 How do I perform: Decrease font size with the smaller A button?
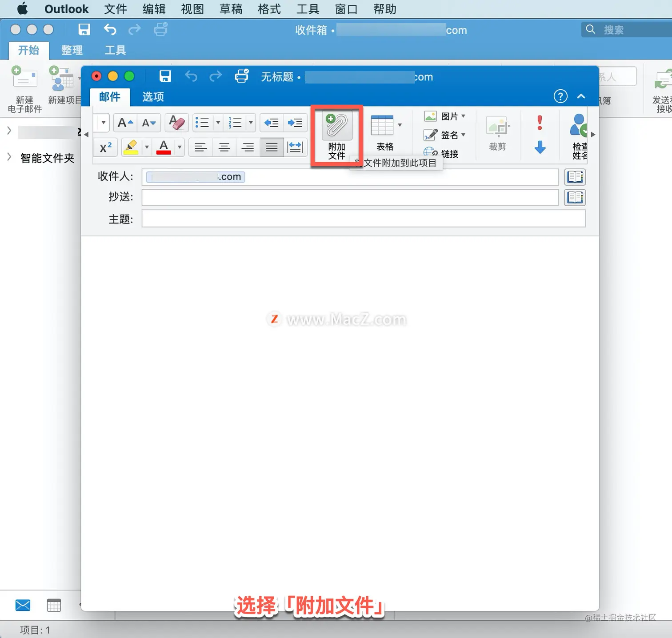(149, 123)
